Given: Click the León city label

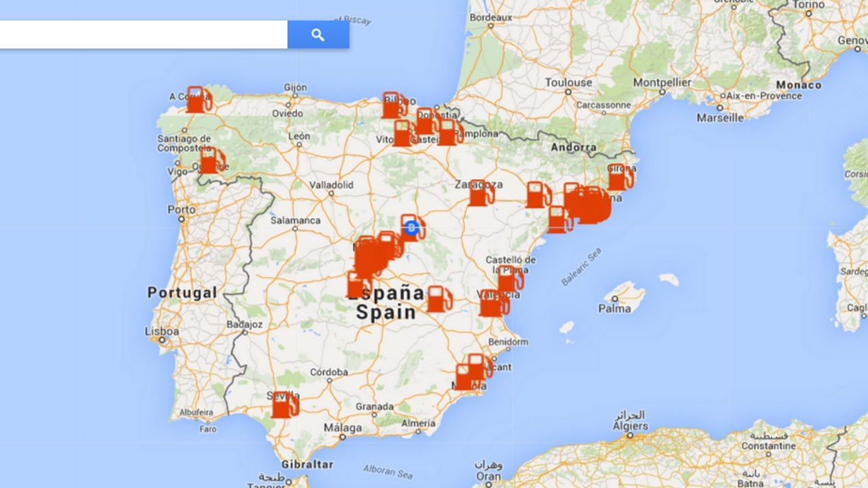Looking at the screenshot, I should [x=299, y=136].
